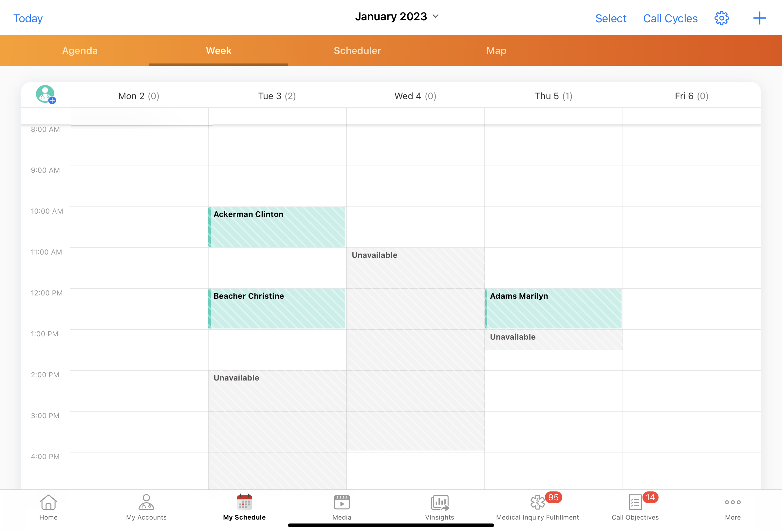Switch to the Scheduler tab

click(x=357, y=50)
